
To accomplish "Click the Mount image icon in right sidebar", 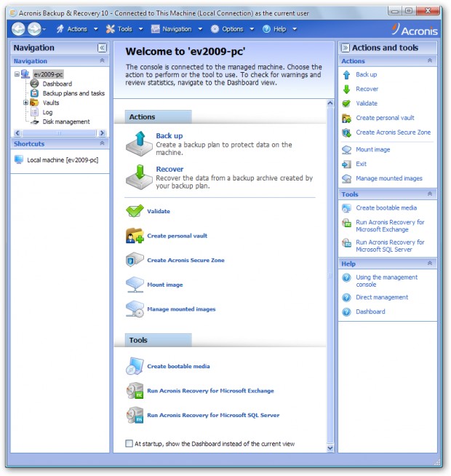I will (x=346, y=150).
